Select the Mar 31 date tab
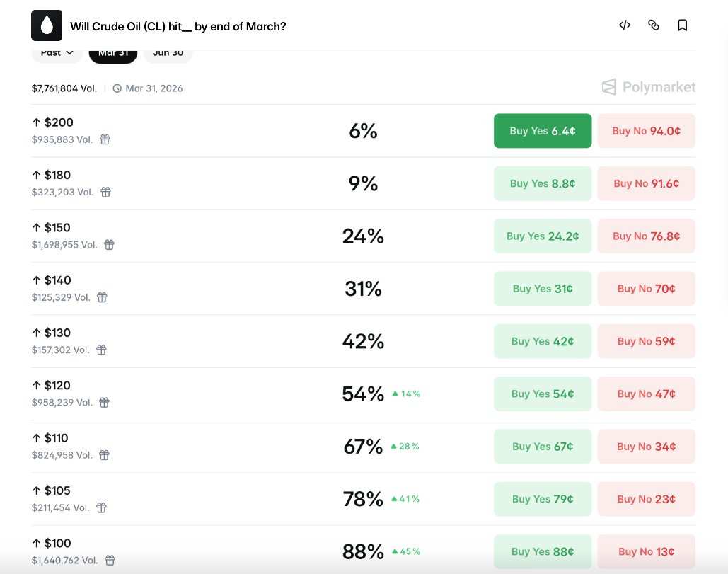 (112, 54)
